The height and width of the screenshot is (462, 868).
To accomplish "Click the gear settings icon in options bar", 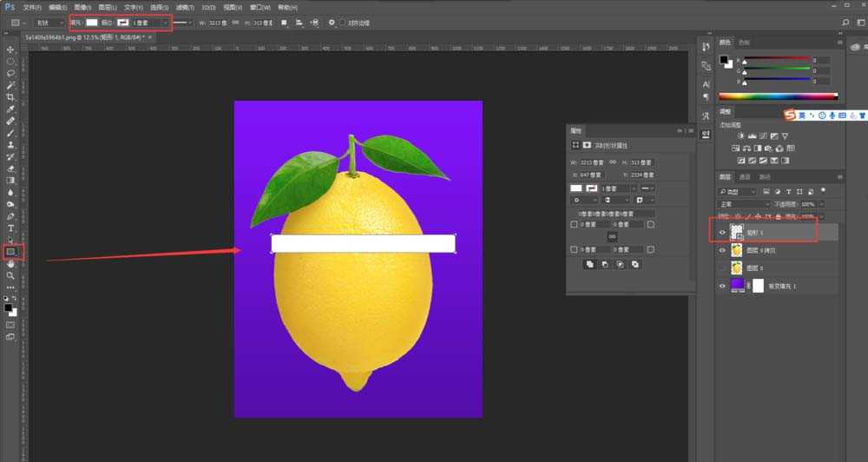I will [331, 22].
